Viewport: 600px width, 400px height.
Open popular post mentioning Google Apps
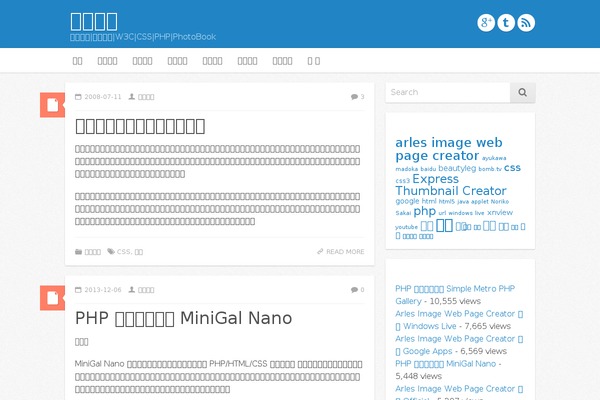click(459, 345)
